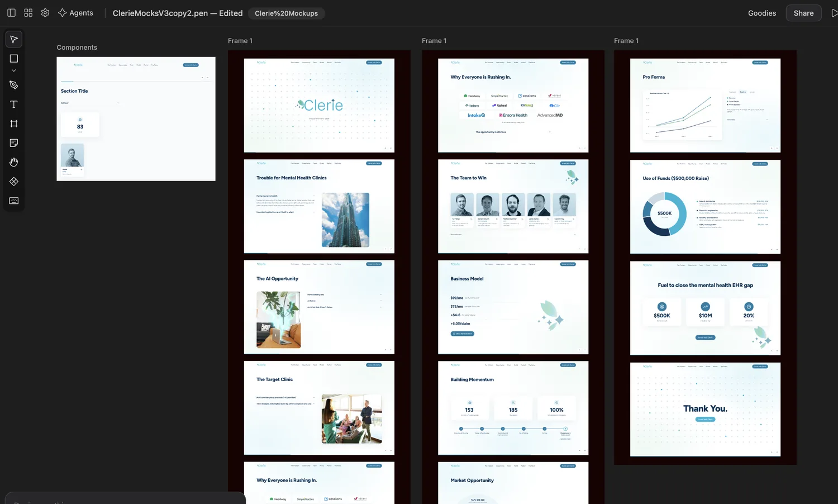Select the Use of Funds slide
838x504 pixels.
(x=705, y=207)
